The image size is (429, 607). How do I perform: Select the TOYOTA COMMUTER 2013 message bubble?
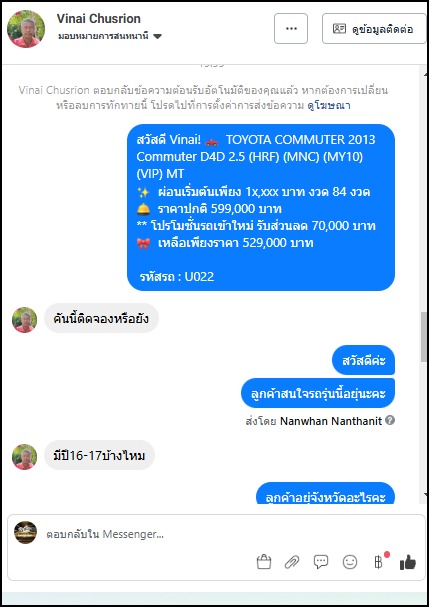(x=261, y=207)
